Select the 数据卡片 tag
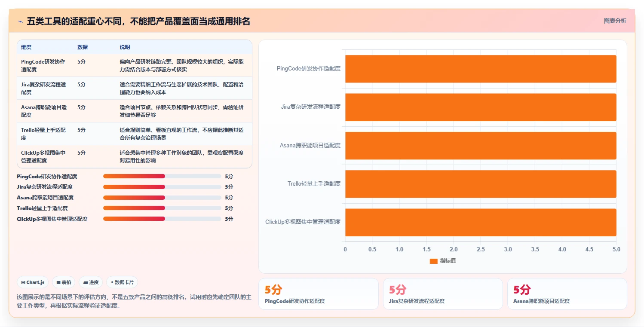The width and height of the screenshot is (644, 327). pos(122,282)
